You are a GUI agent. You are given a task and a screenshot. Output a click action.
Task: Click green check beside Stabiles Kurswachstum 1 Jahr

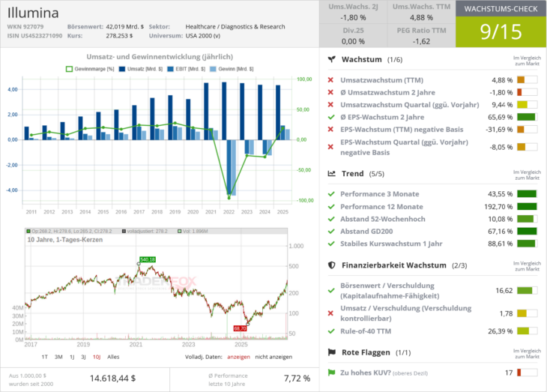click(x=331, y=244)
